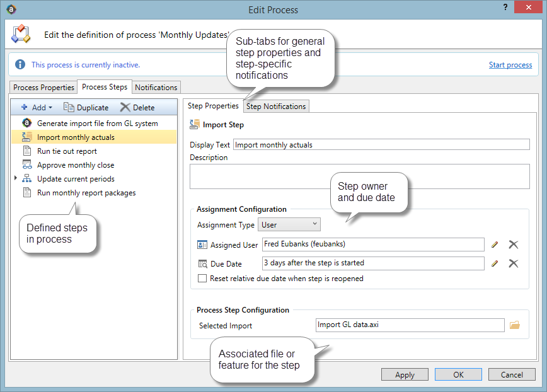Select Generate import file from GL system step
Screen dimensions: 547x392
pyautogui.click(x=97, y=124)
